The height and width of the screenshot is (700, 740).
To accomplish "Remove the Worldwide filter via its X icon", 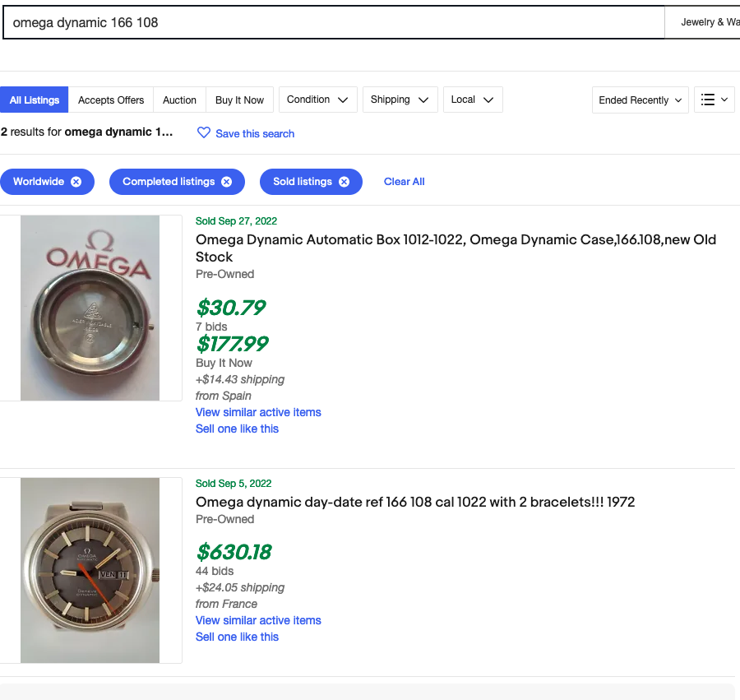I will pos(76,182).
